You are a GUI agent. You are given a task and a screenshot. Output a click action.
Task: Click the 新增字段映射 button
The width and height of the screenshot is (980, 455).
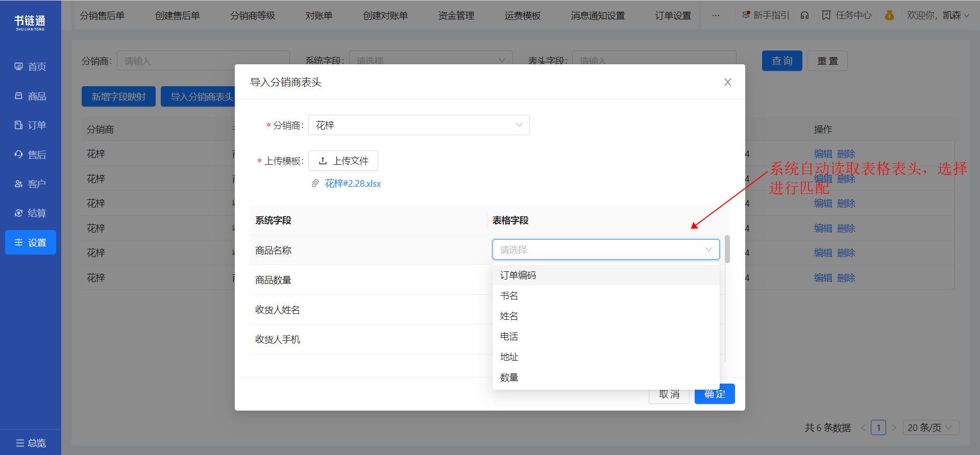coord(118,96)
